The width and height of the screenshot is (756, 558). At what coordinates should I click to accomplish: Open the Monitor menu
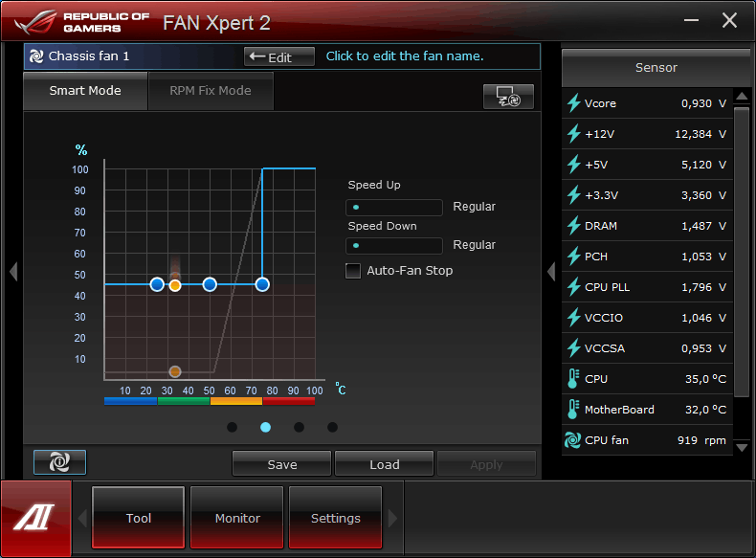[x=236, y=518]
